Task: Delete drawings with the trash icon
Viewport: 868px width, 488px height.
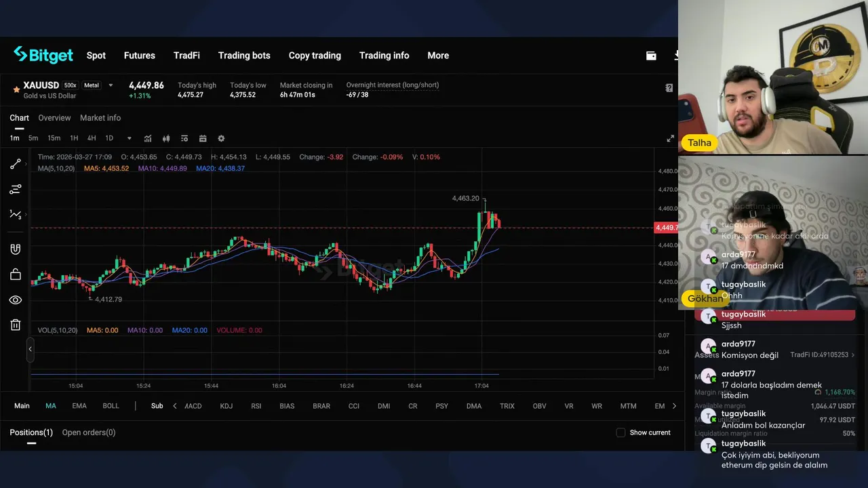Action: click(15, 325)
